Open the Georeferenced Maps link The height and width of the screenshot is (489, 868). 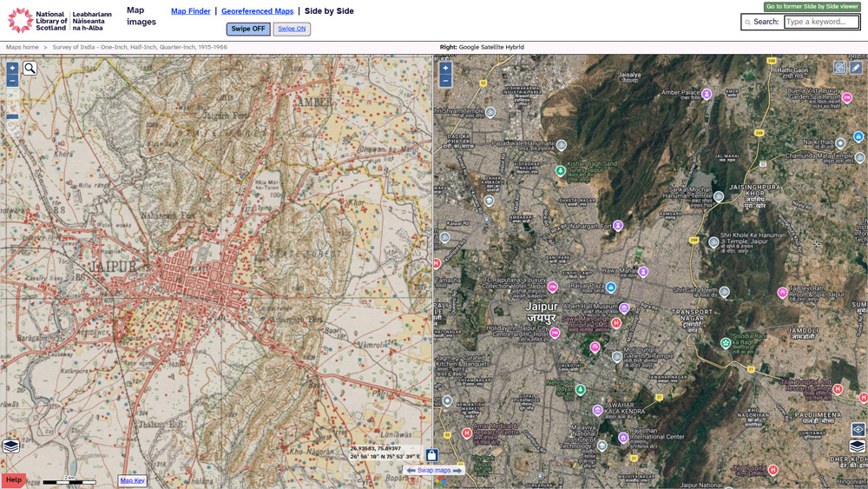258,11
